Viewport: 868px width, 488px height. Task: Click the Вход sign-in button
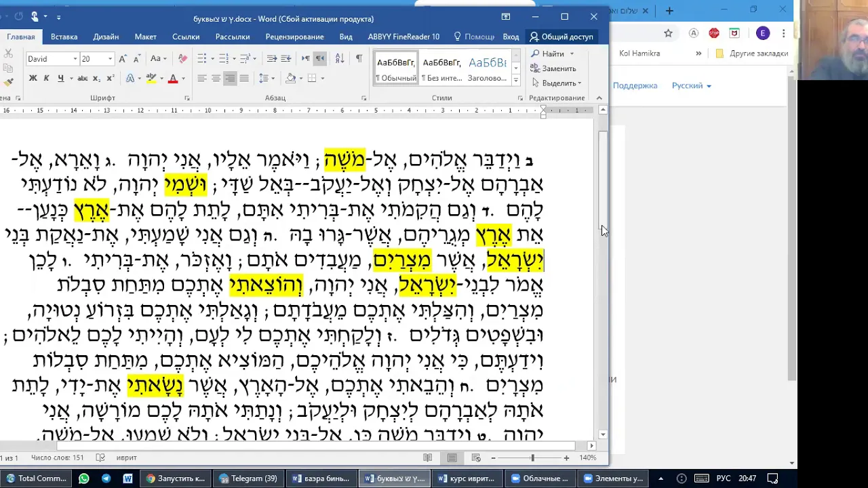click(x=511, y=37)
